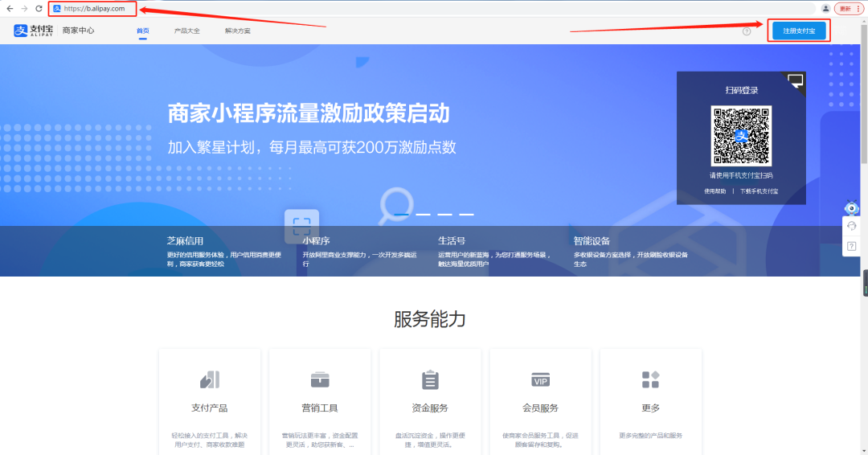This screenshot has height=455, width=868.
Task: Open the 下载手机支付宝 link
Action: pos(759,191)
